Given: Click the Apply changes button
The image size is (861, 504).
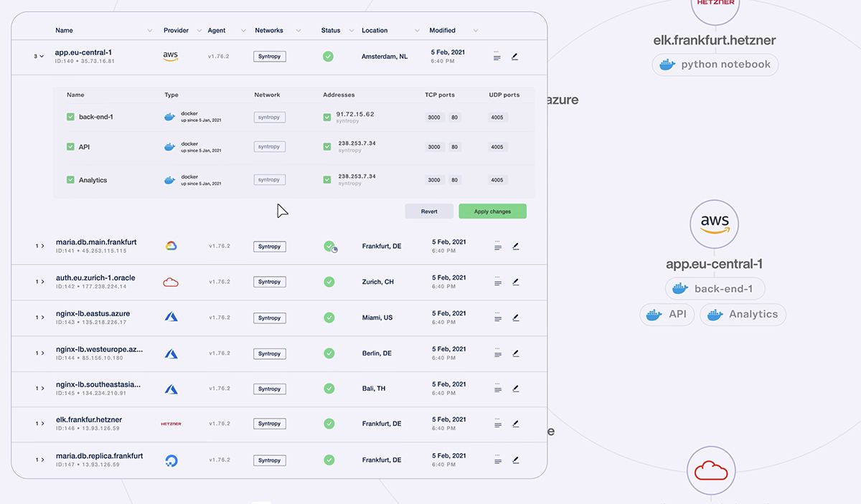Looking at the screenshot, I should 492,211.
